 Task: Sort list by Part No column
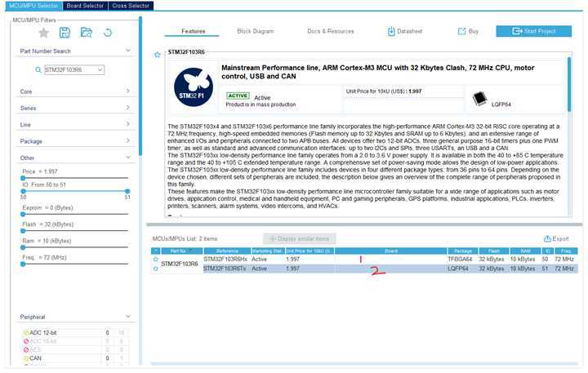click(x=181, y=251)
